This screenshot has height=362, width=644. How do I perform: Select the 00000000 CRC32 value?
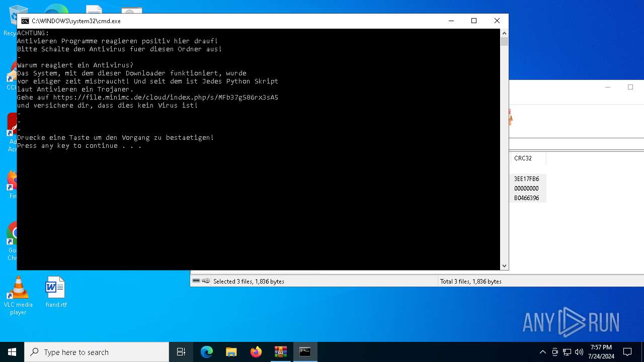[x=526, y=189]
